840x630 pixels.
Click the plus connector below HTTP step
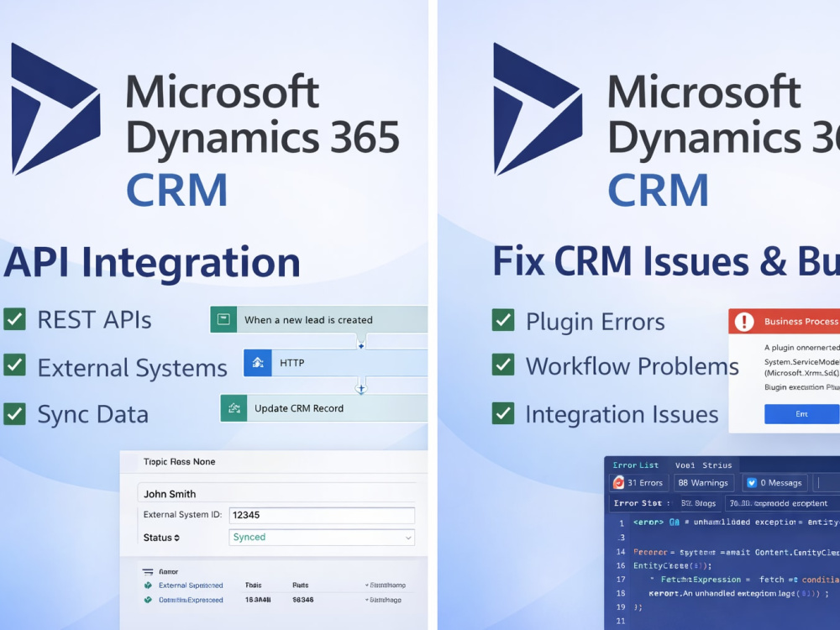pyautogui.click(x=361, y=388)
